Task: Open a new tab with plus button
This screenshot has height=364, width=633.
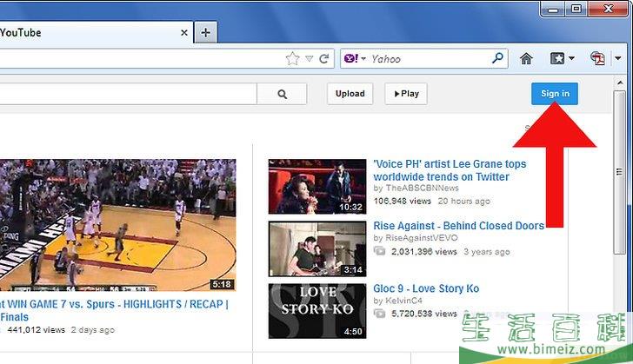Action: 205,33
